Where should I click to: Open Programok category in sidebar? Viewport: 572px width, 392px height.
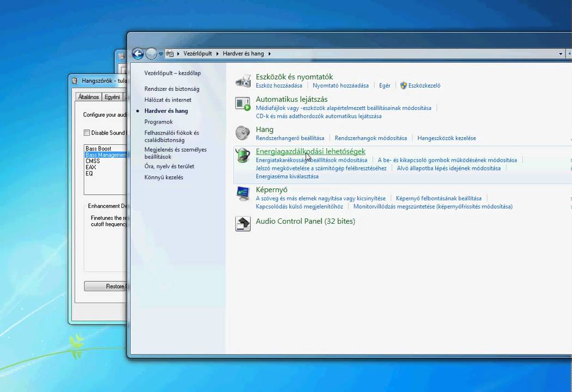point(159,122)
